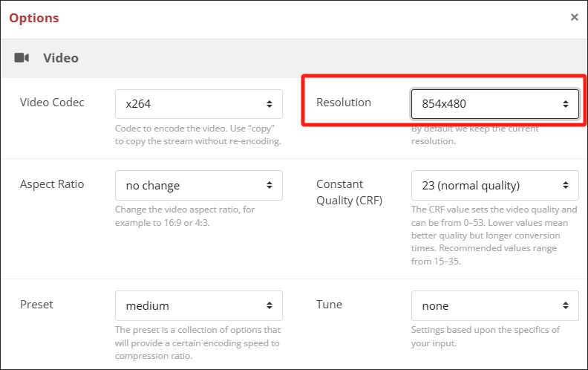Screen dimensions: 588x370
Task: Click the codec copy stream help text
Action: click(x=197, y=134)
